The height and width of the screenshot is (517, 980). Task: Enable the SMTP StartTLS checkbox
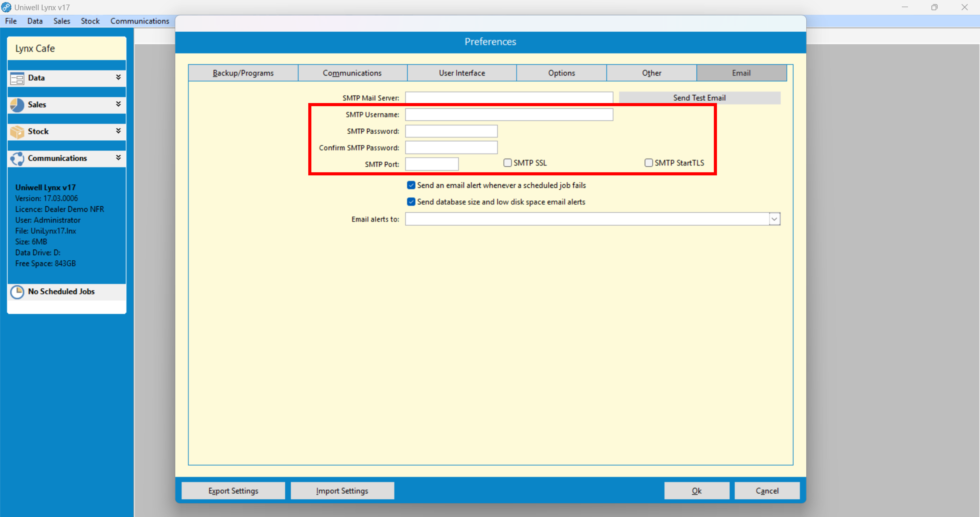click(649, 163)
